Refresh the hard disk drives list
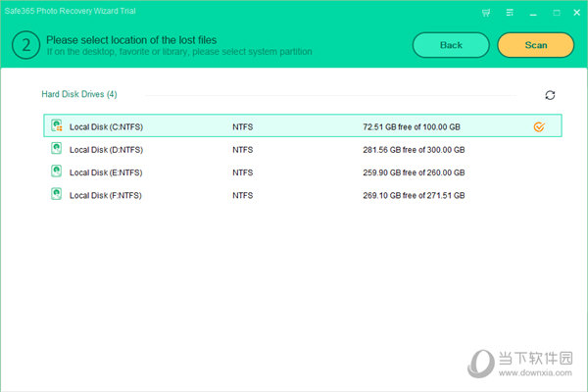The width and height of the screenshot is (588, 392). [550, 95]
